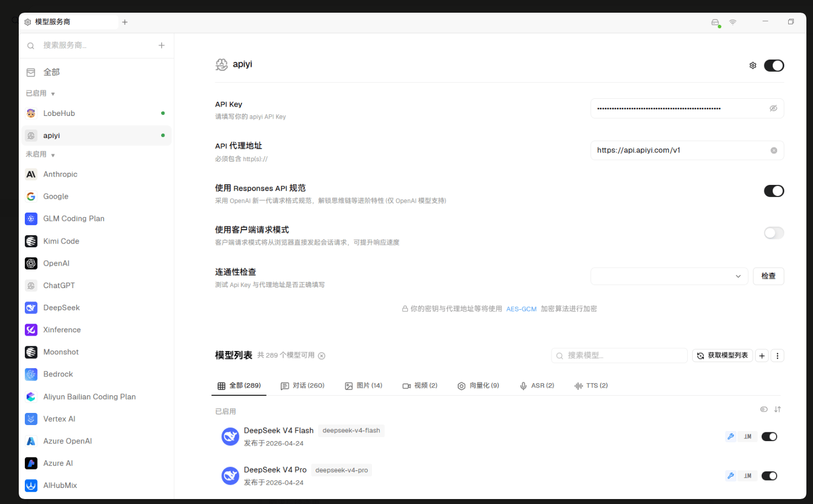813x504 pixels.
Task: Select the 模型服务商 window tab
Action: pyautogui.click(x=69, y=22)
